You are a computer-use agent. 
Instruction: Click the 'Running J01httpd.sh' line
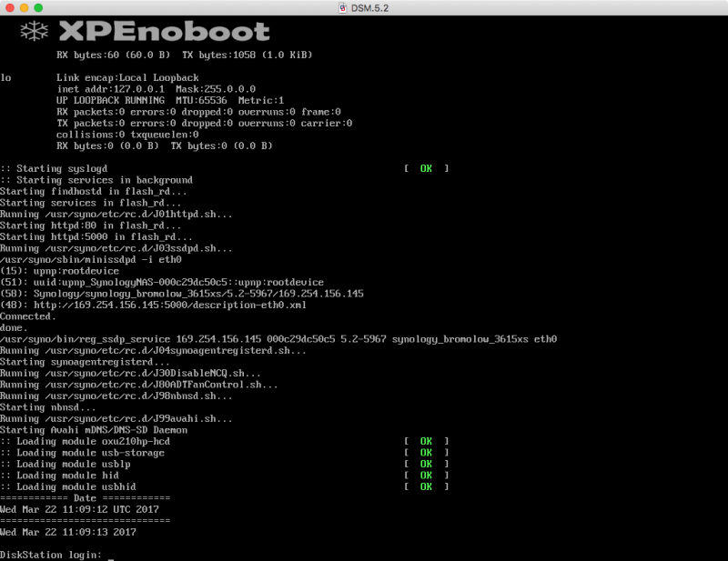click(116, 214)
